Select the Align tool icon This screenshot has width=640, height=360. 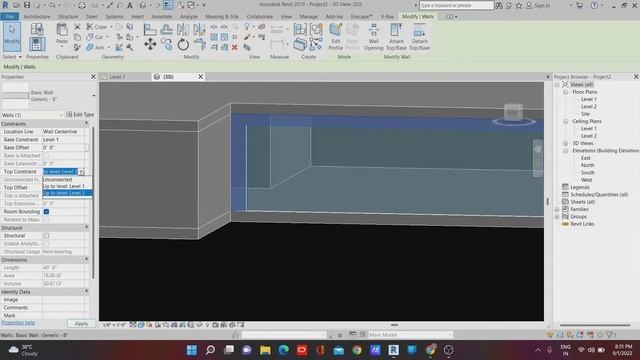[150, 29]
